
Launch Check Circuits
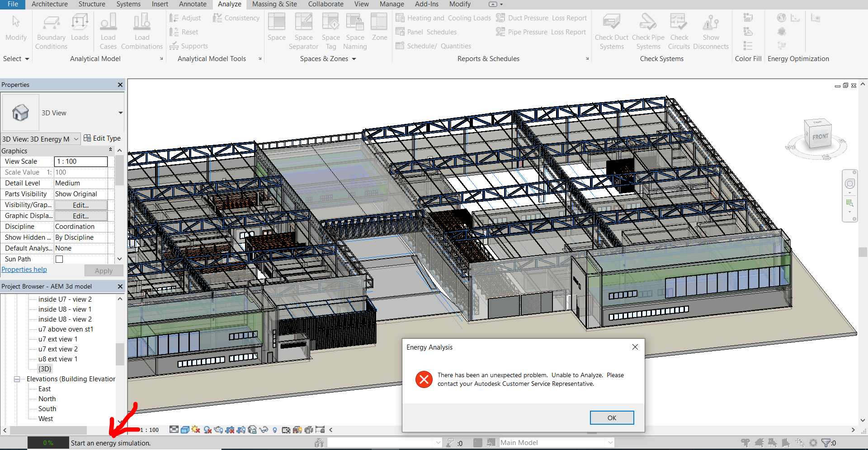(679, 30)
